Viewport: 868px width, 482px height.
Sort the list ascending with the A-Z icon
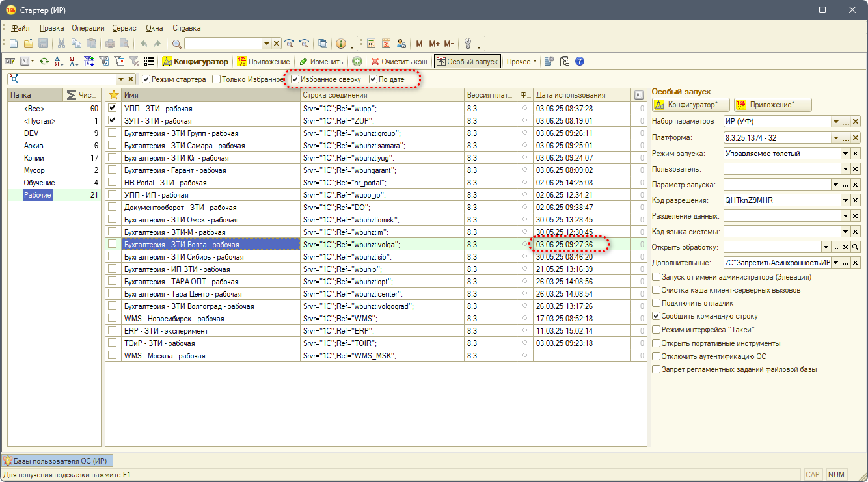pyautogui.click(x=59, y=61)
